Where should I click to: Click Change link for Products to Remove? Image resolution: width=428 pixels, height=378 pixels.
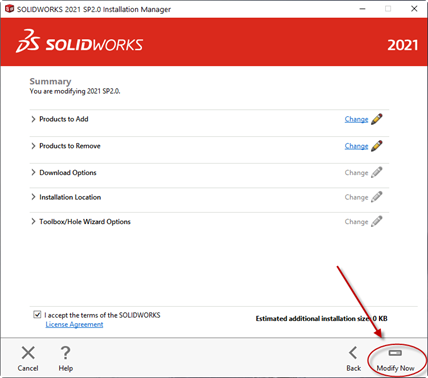(356, 146)
